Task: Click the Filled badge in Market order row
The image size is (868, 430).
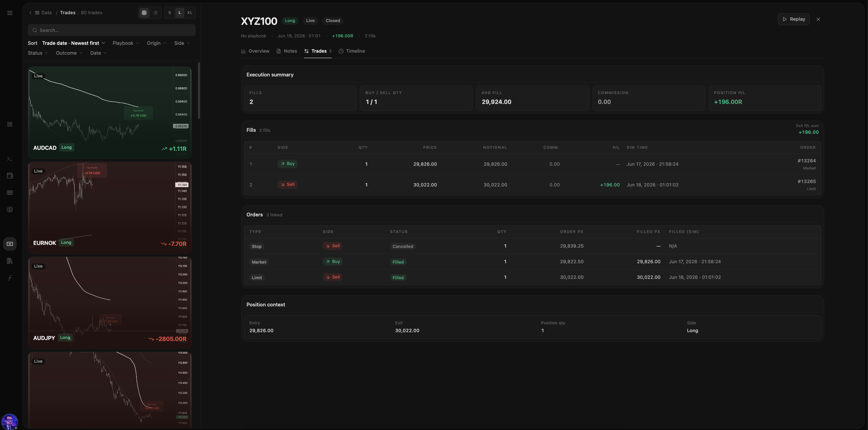Action: point(398,262)
